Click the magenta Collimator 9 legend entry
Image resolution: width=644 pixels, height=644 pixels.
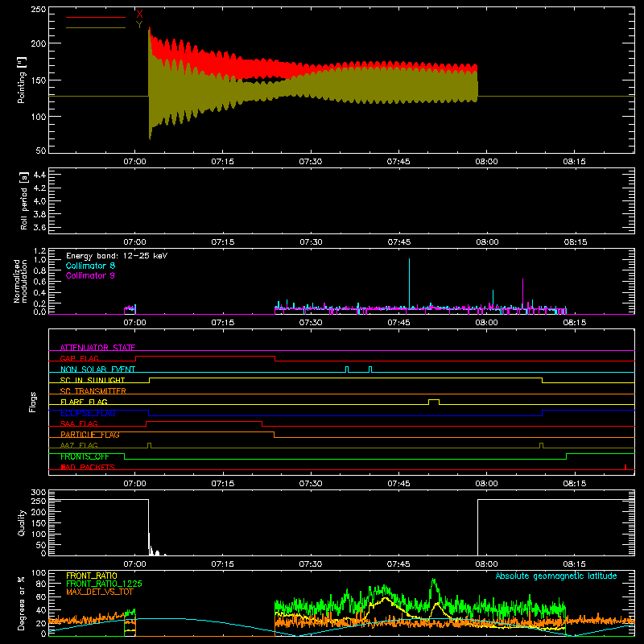90,275
